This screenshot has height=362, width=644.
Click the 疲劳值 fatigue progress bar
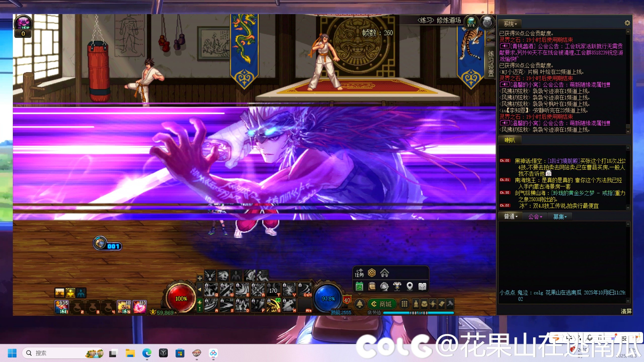[x=418, y=313]
